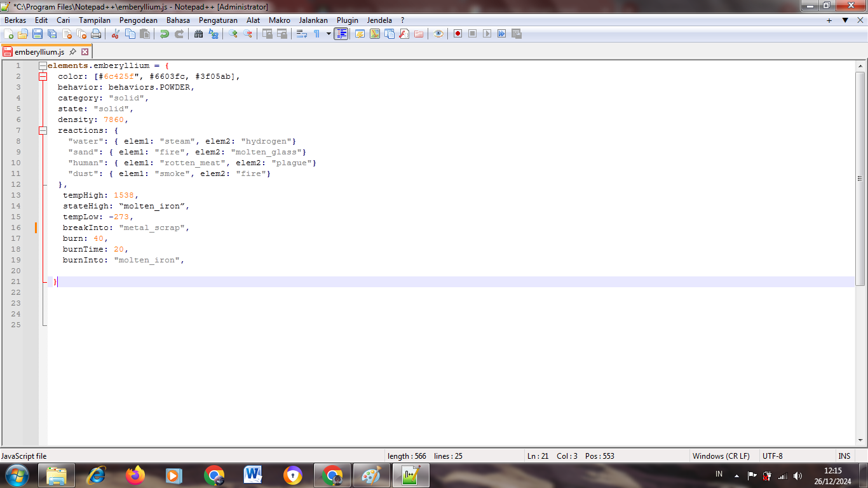
Task: Open the Makro menu
Action: (279, 20)
